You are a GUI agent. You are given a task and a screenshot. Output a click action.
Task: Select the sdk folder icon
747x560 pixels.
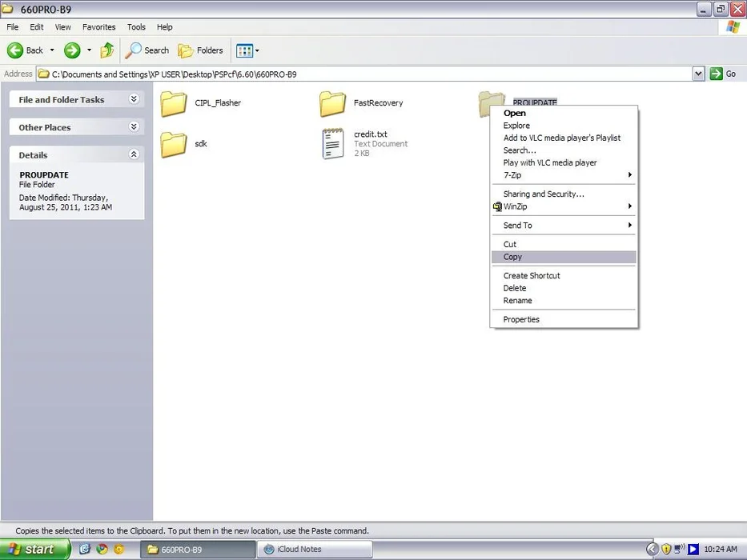pyautogui.click(x=173, y=144)
